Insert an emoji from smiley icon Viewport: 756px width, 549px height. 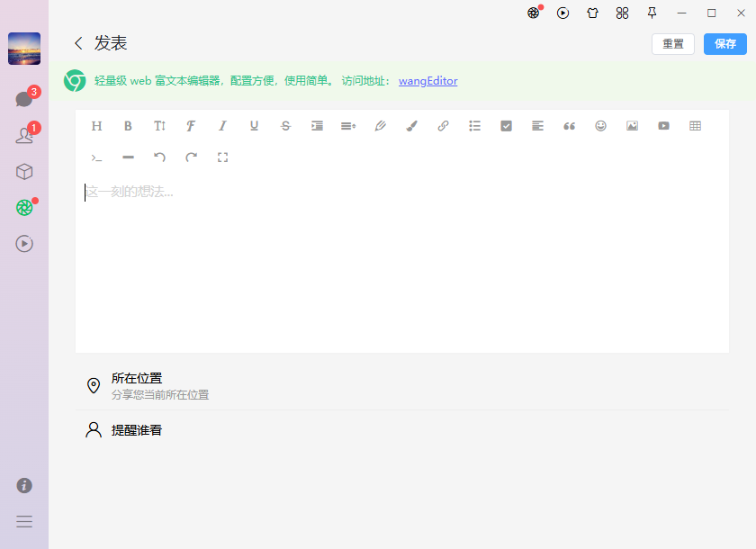(600, 126)
